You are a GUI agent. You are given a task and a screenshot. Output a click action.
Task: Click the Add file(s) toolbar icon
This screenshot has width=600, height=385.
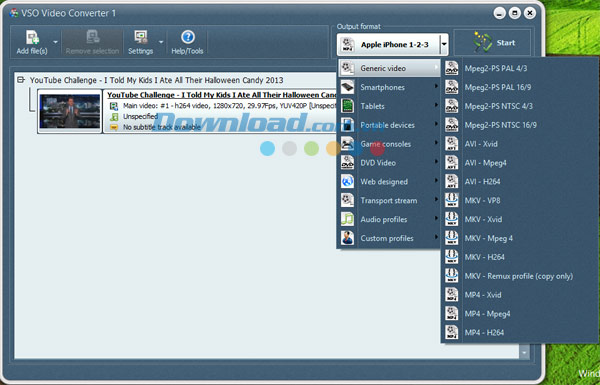pyautogui.click(x=33, y=38)
